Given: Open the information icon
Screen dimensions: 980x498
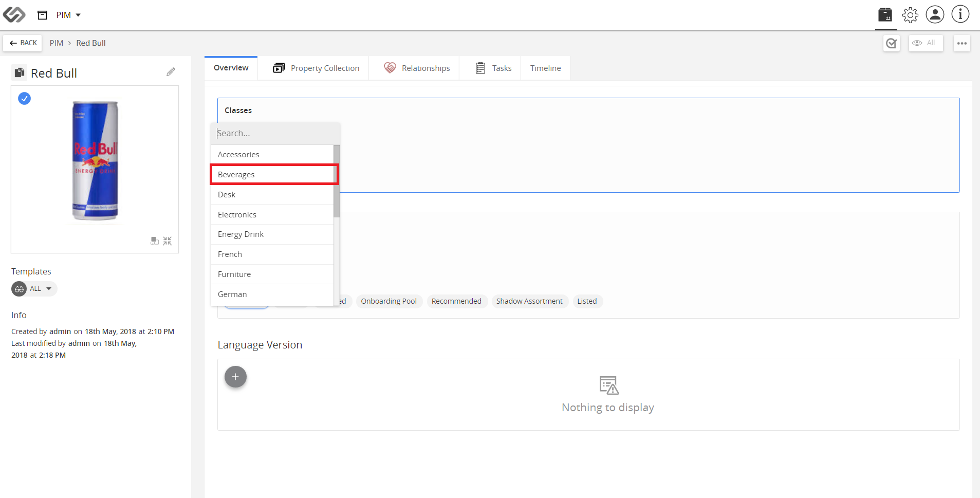Looking at the screenshot, I should tap(960, 14).
